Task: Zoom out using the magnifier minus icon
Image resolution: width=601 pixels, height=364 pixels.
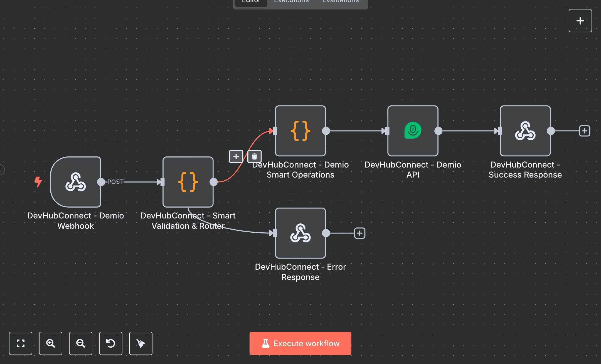Action: tap(81, 344)
